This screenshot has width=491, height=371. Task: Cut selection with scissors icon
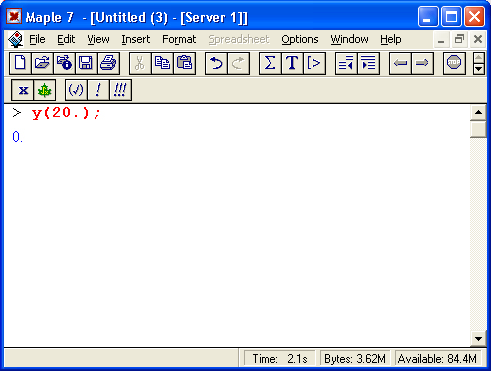(140, 63)
